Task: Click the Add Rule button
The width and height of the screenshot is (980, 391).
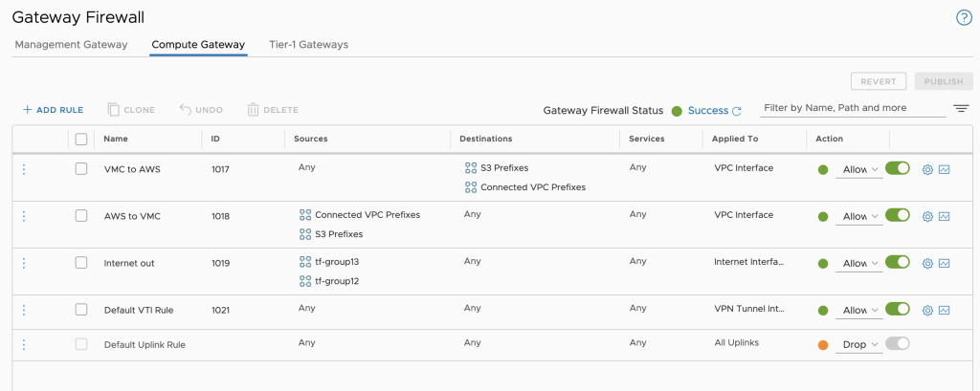Action: click(53, 110)
